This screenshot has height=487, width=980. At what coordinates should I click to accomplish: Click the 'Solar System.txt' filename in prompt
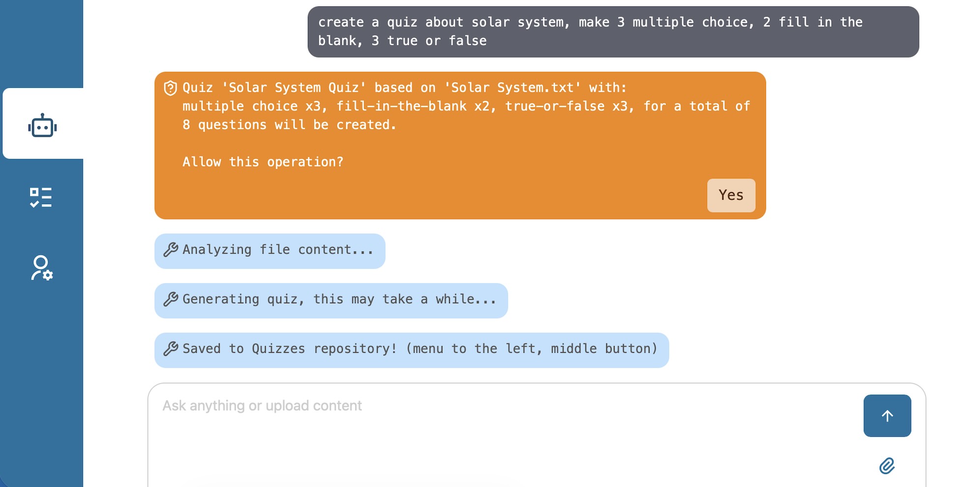click(x=513, y=88)
